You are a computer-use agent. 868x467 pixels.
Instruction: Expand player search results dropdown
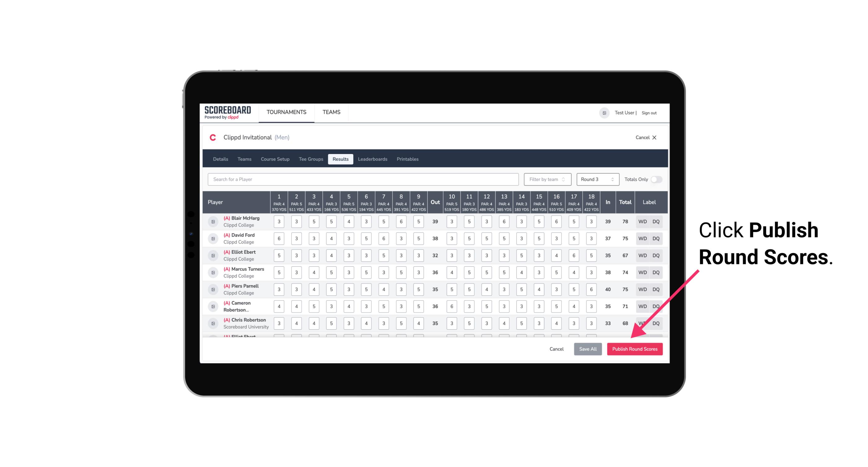(363, 179)
